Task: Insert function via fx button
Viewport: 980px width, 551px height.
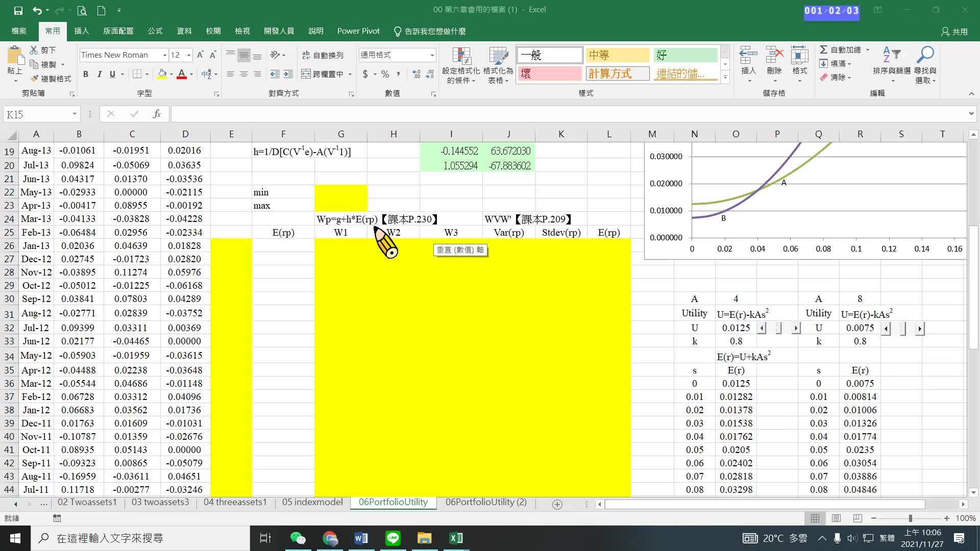Action: (x=157, y=114)
